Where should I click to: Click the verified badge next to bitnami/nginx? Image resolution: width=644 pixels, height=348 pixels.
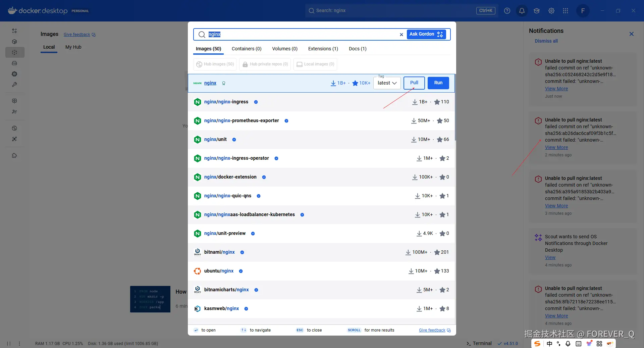242,252
